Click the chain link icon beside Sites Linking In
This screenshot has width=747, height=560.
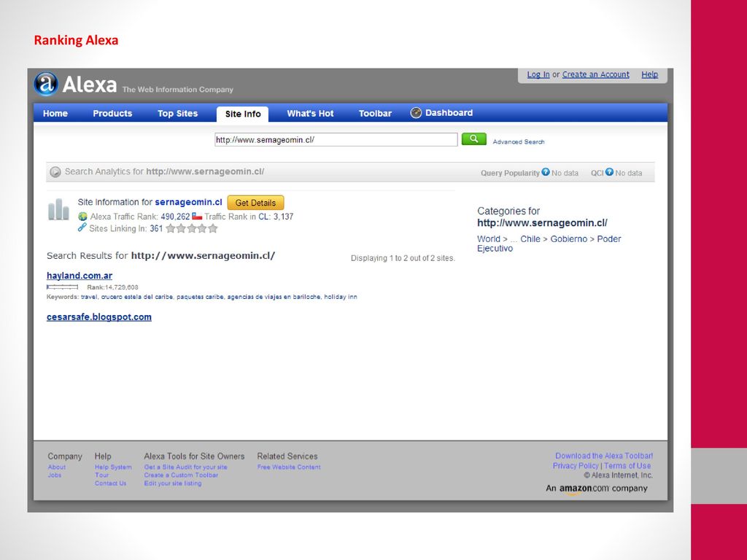tap(82, 227)
